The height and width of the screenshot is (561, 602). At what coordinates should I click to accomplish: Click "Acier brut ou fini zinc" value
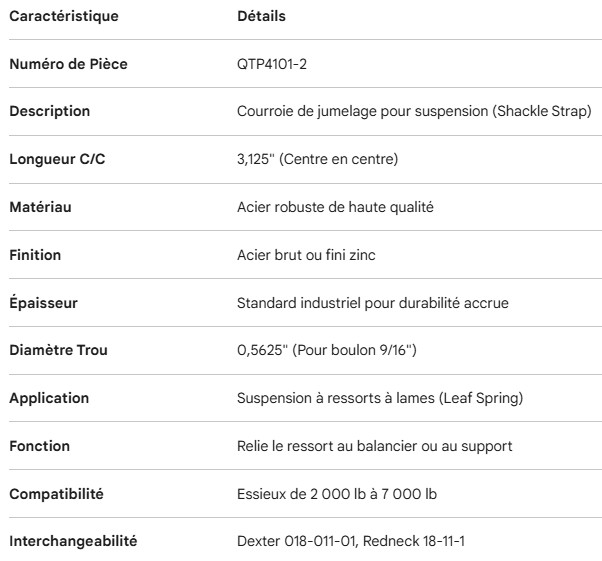[x=305, y=255]
